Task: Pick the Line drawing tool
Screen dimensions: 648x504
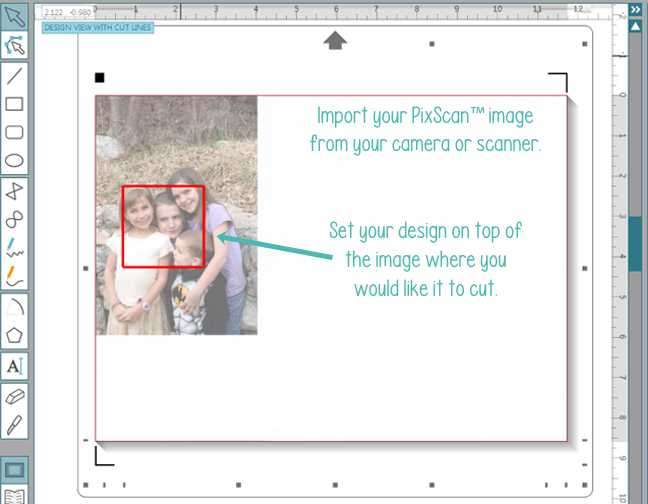Action: coord(14,76)
